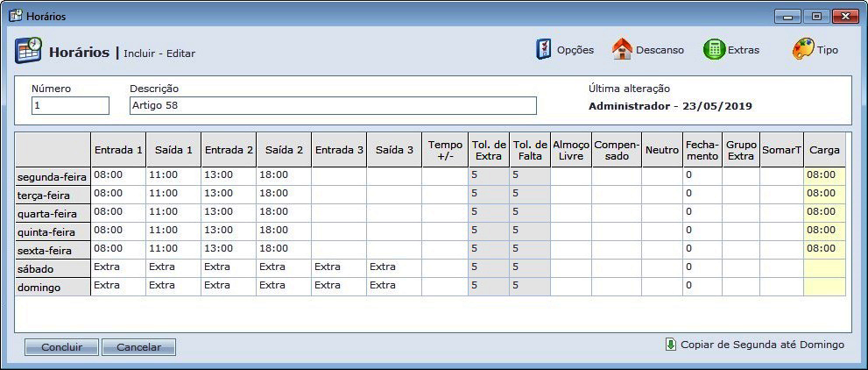Screen dimensions: 868x370
Task: Click the Fechamento cell for quarta-feira
Action: (x=702, y=212)
